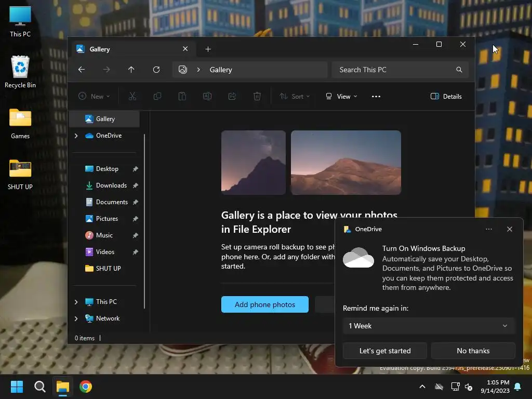Click the Cut scissors icon in the toolbar
532x399 pixels.
click(132, 96)
